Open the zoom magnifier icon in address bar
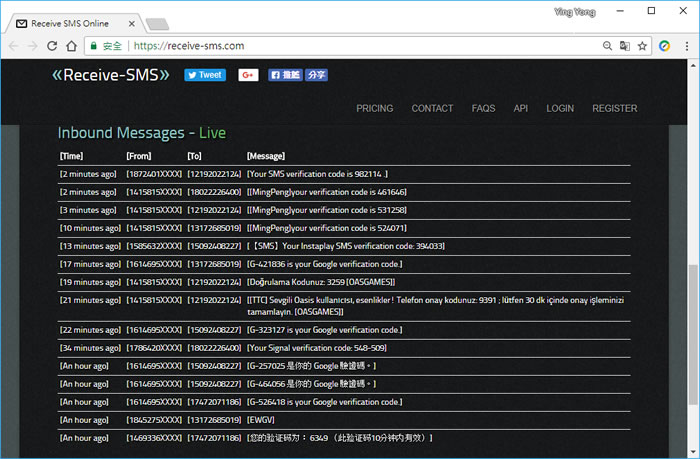Image resolution: width=700 pixels, height=459 pixels. 607,46
